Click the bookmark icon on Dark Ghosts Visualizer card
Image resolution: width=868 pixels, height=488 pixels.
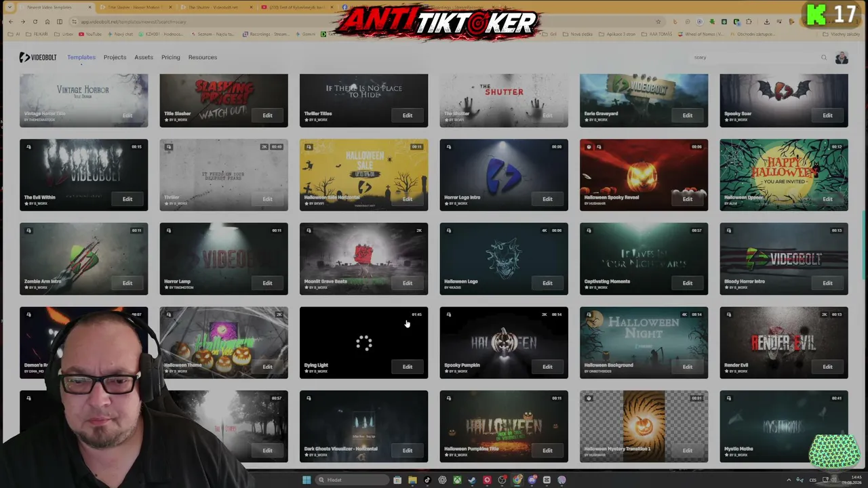[309, 399]
